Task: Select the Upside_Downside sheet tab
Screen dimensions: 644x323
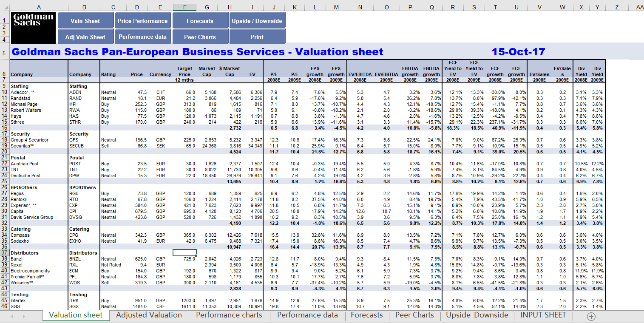Action: click(x=477, y=315)
